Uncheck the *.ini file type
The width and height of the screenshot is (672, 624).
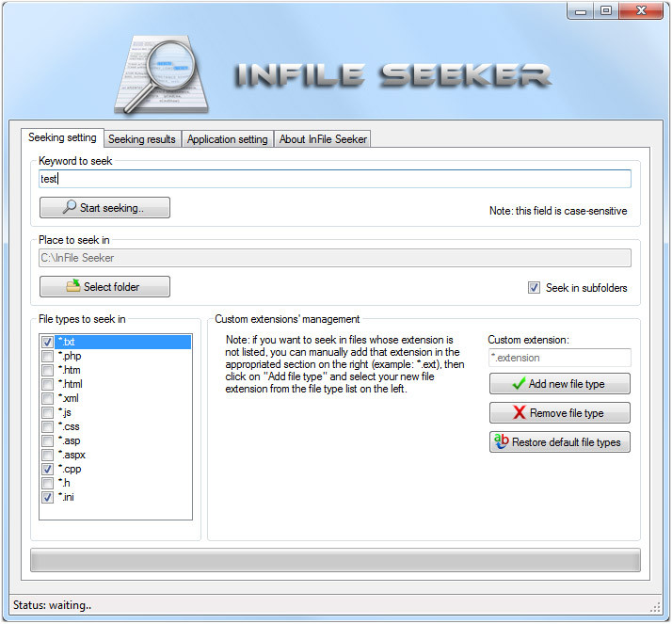point(47,498)
